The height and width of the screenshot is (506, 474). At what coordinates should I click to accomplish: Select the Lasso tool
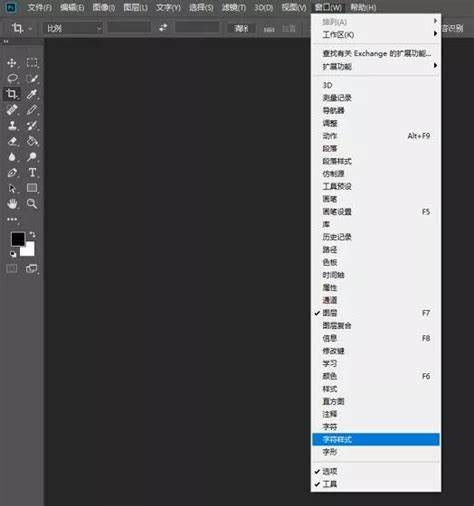[12, 79]
